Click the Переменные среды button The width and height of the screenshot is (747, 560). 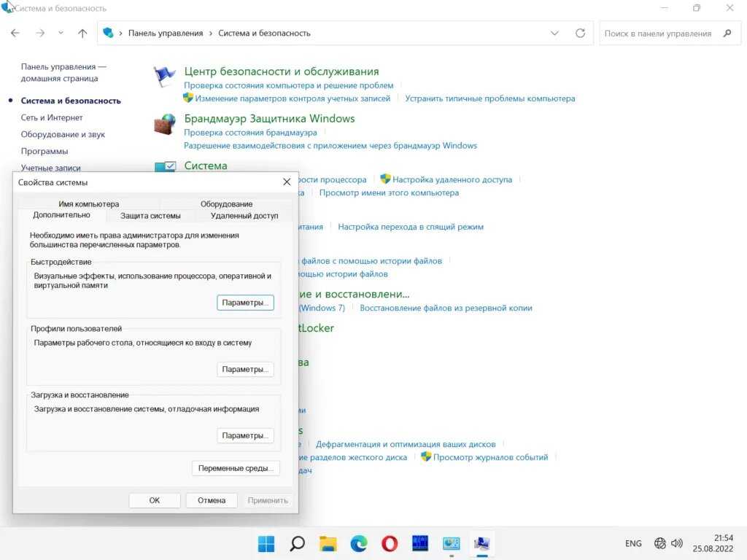coord(236,468)
